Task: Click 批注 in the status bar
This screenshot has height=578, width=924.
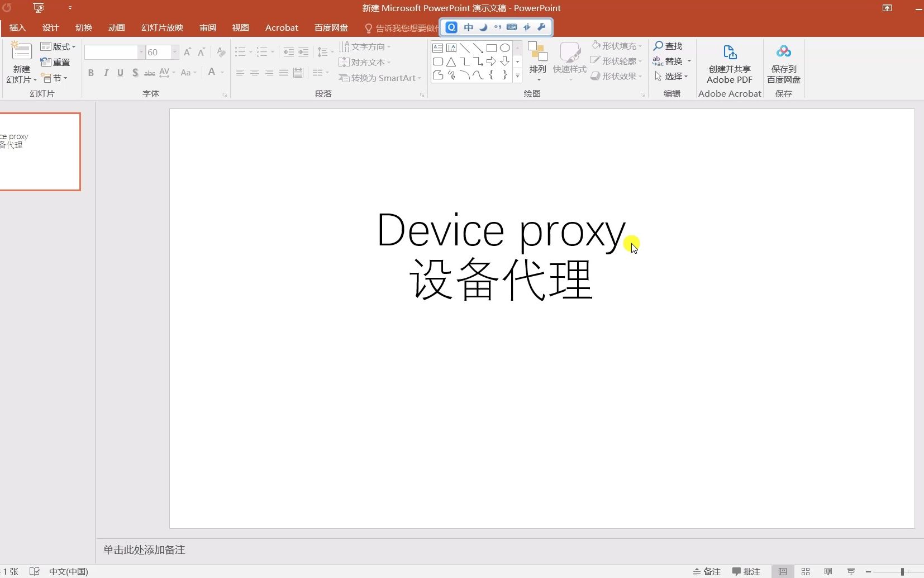Action: 747,572
